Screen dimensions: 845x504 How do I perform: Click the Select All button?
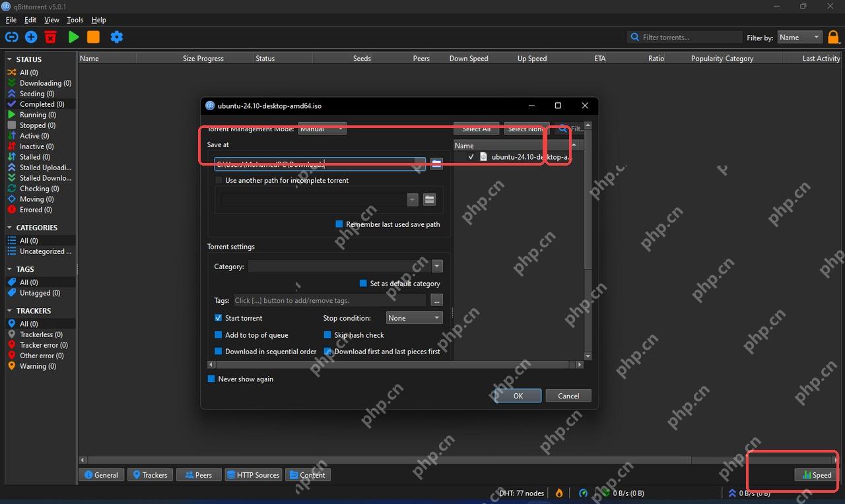click(476, 129)
